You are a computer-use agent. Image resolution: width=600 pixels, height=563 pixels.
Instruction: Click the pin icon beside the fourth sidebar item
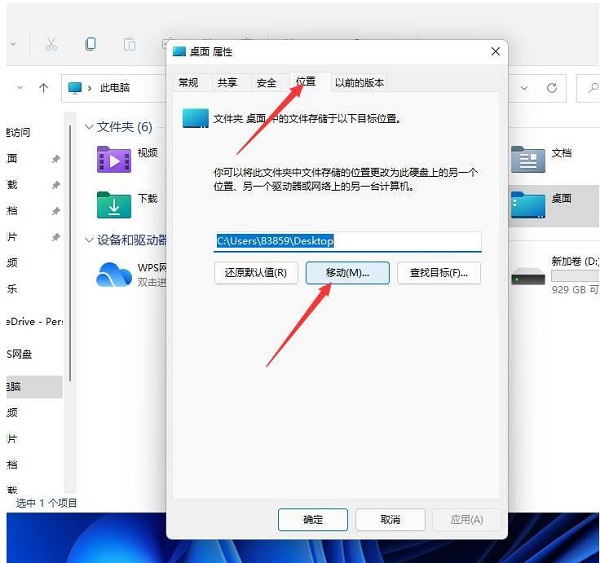(56, 237)
